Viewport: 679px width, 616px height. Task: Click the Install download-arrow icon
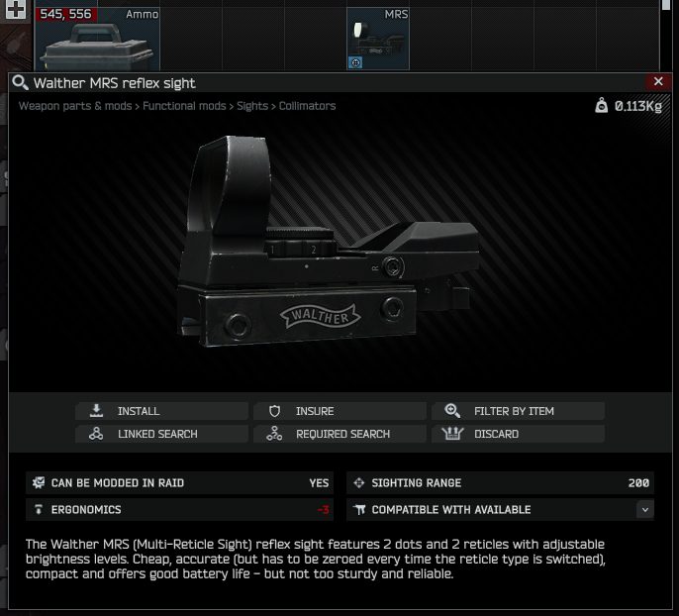[96, 411]
